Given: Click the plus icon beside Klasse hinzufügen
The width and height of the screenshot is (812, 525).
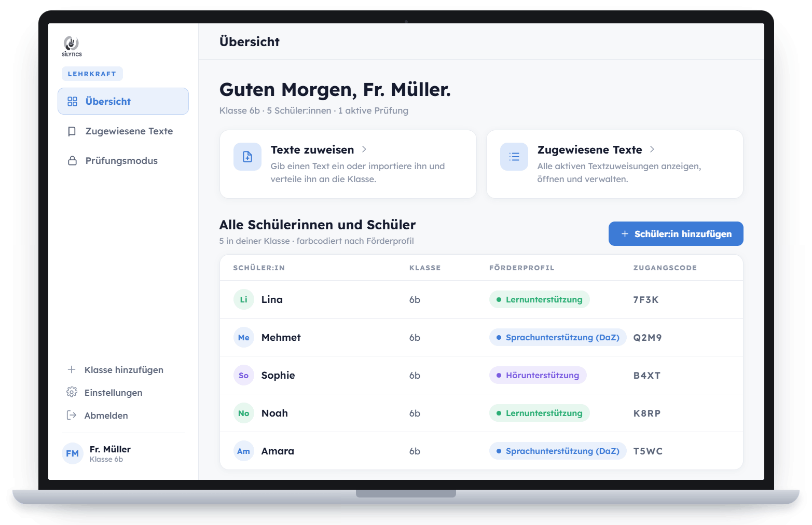Looking at the screenshot, I should pyautogui.click(x=72, y=369).
